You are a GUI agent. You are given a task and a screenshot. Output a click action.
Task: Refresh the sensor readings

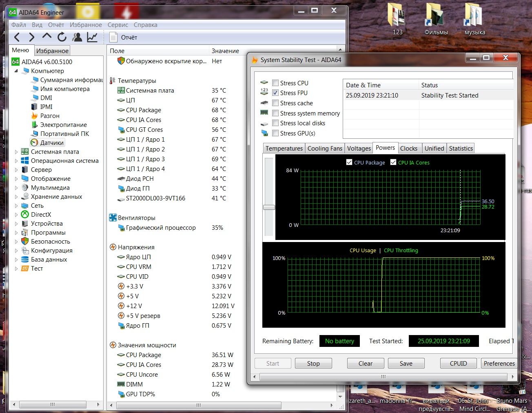(62, 37)
